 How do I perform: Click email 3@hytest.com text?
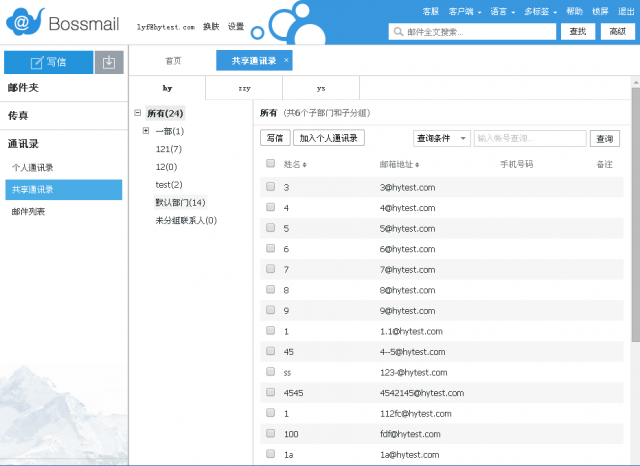407,187
